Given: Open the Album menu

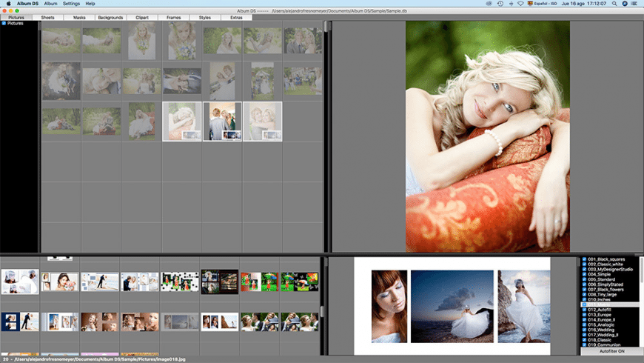Looking at the screenshot, I should tap(50, 3).
